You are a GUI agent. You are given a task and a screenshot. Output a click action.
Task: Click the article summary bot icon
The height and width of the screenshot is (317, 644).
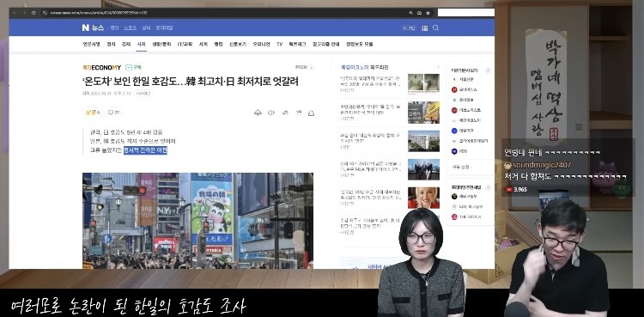pyautogui.click(x=258, y=113)
